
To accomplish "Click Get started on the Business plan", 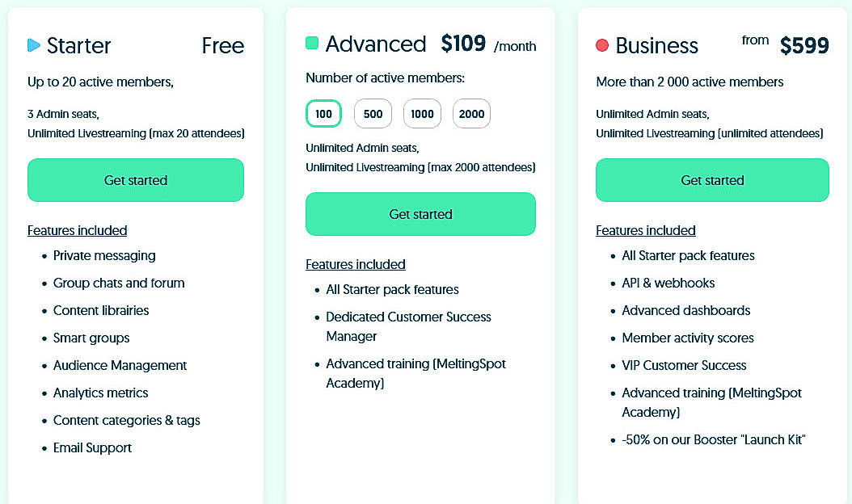I will tap(712, 180).
